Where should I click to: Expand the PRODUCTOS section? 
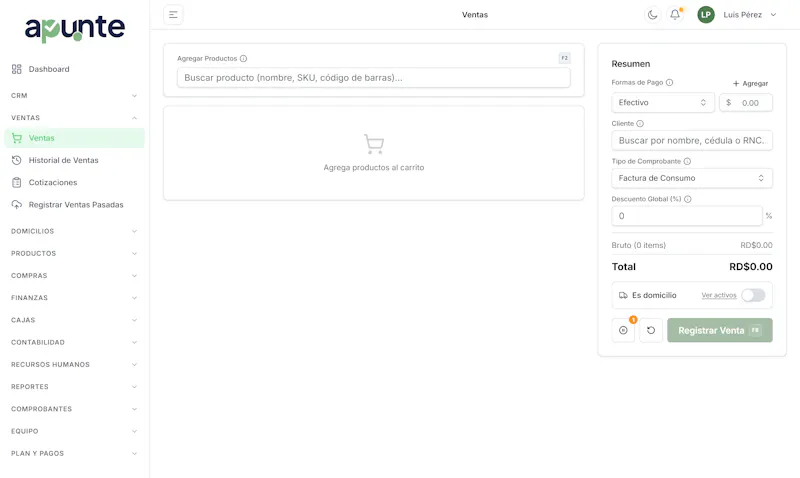click(74, 253)
